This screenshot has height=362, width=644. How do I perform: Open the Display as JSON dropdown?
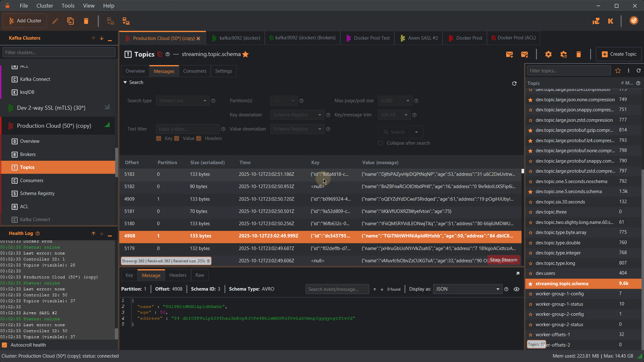click(467, 289)
